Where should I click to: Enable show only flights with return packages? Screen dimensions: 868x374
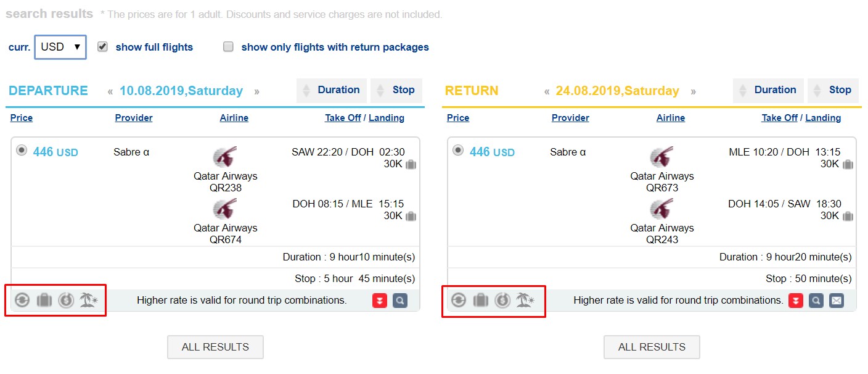[229, 46]
